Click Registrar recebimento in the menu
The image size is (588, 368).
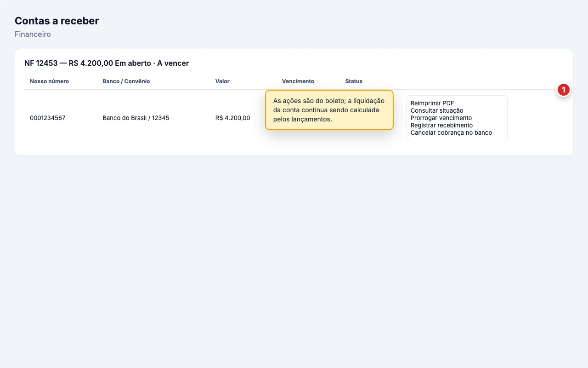[441, 125]
